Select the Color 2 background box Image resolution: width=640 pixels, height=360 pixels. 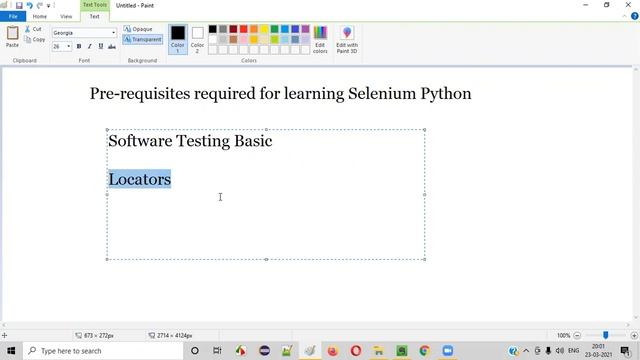pos(198,39)
